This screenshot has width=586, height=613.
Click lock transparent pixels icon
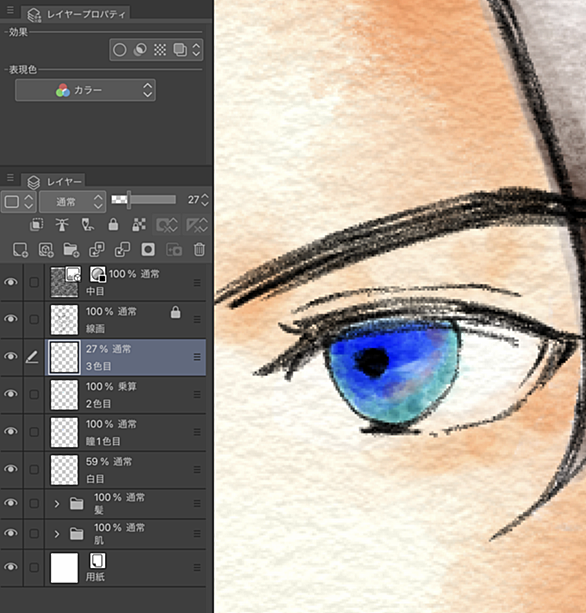[139, 224]
